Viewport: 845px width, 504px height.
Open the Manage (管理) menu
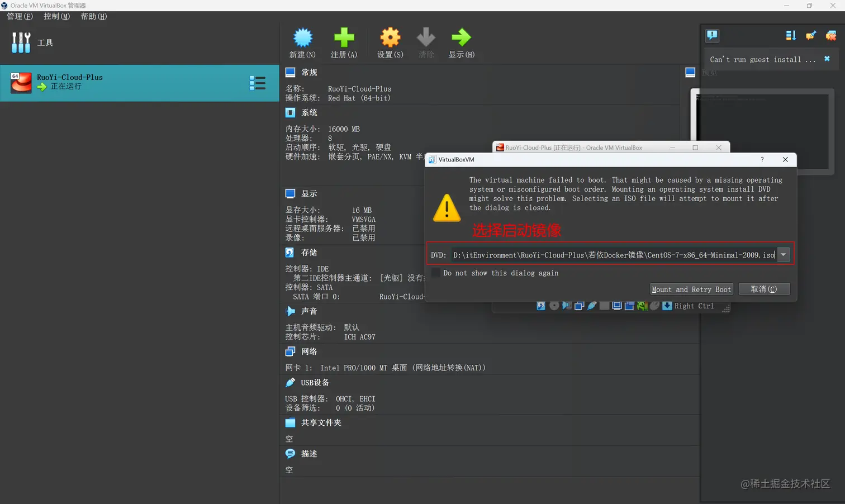coord(20,16)
